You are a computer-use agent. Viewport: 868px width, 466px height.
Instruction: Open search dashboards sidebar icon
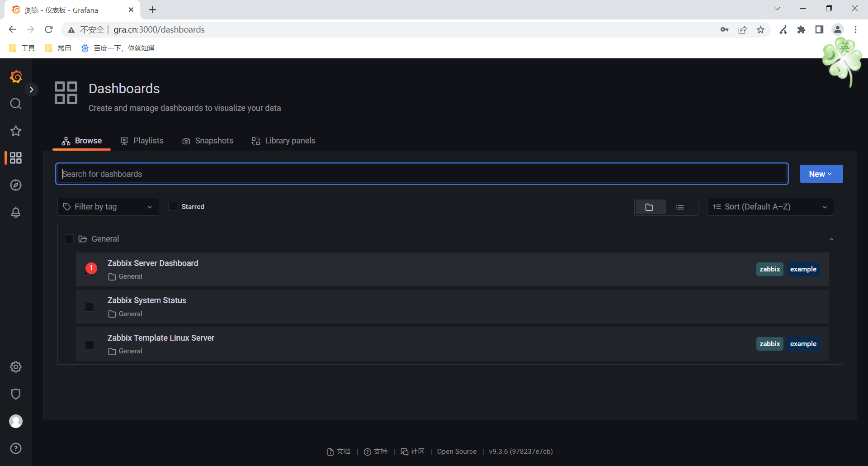coord(16,104)
